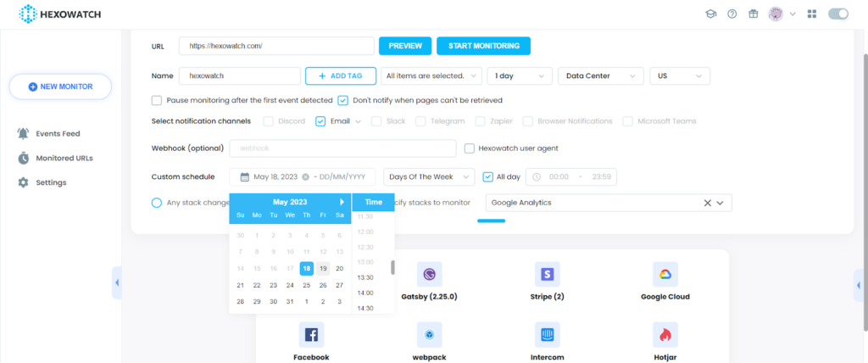Click the Hexowatch logo

(60, 14)
